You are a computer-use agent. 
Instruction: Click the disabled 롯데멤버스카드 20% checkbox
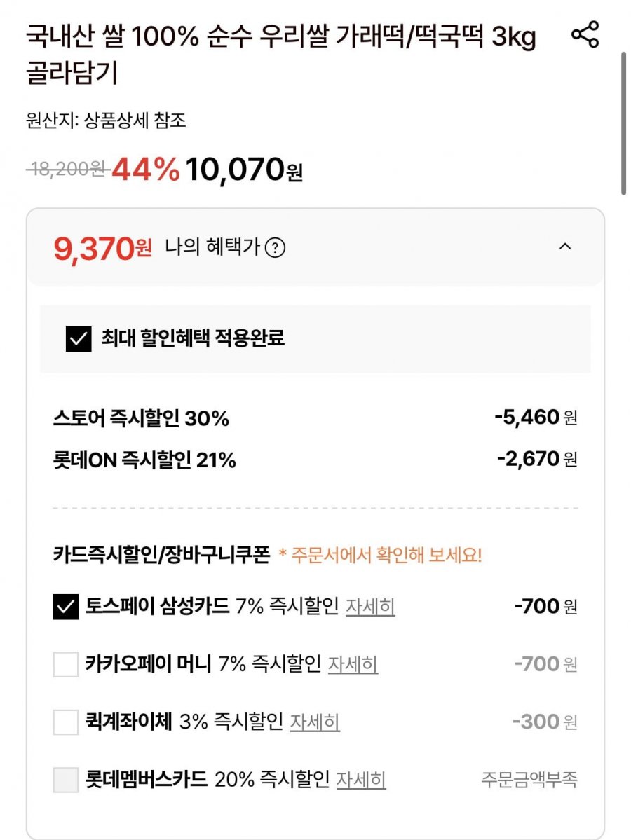pos(65,780)
